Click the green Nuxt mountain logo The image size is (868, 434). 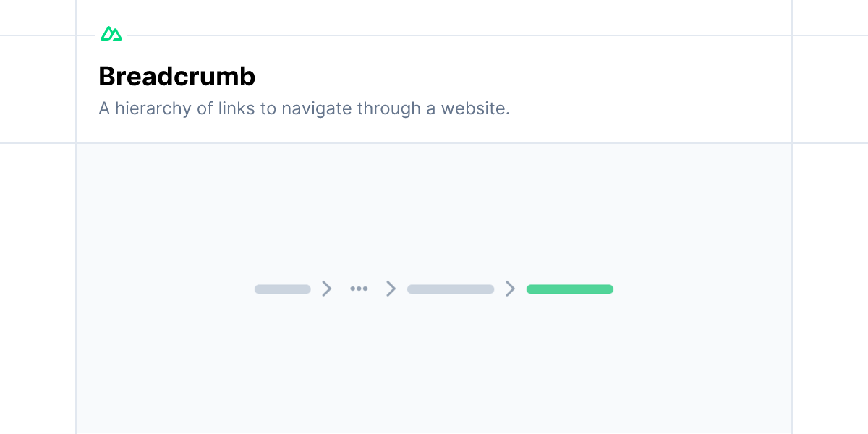pos(111,33)
